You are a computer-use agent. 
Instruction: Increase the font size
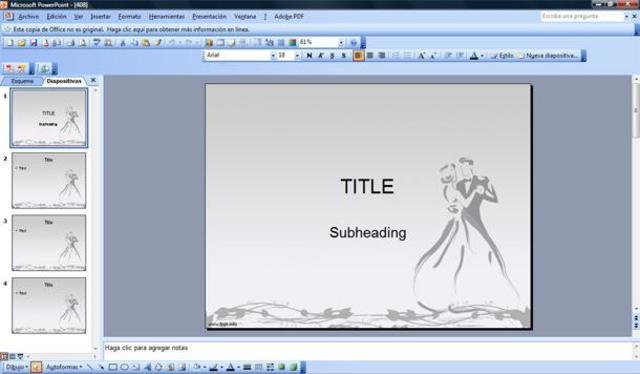click(x=421, y=56)
